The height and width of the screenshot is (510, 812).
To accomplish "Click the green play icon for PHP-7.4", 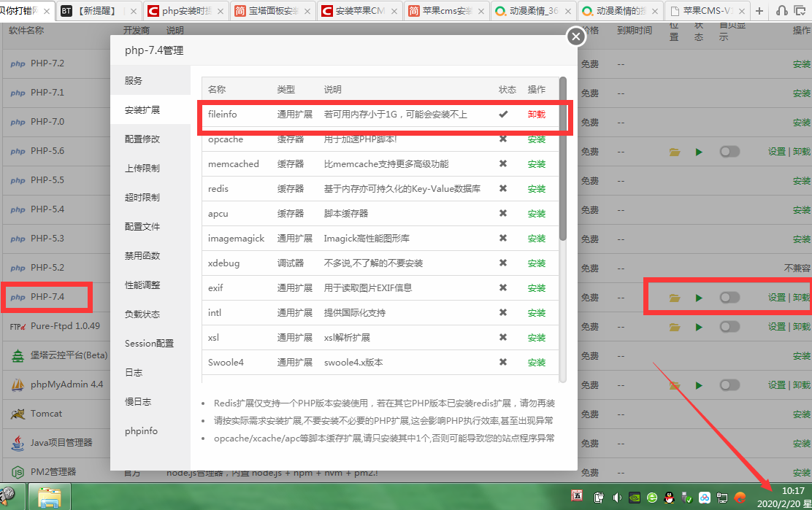I will pyautogui.click(x=699, y=298).
